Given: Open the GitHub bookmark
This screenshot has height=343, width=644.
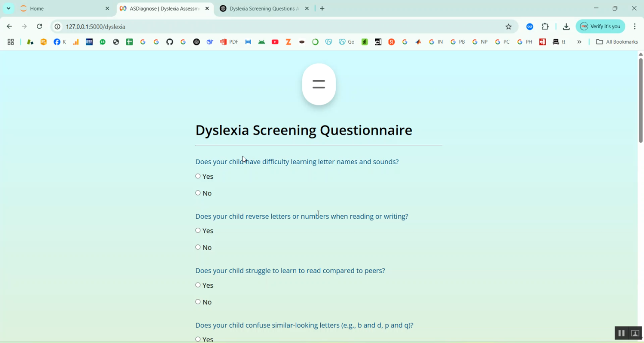Looking at the screenshot, I should click(170, 42).
